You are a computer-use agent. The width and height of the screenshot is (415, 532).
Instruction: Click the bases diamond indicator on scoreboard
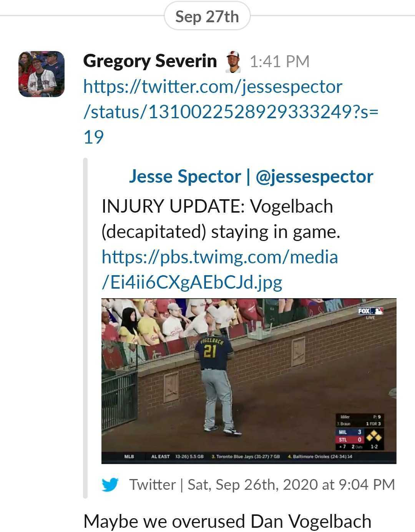[x=374, y=436]
